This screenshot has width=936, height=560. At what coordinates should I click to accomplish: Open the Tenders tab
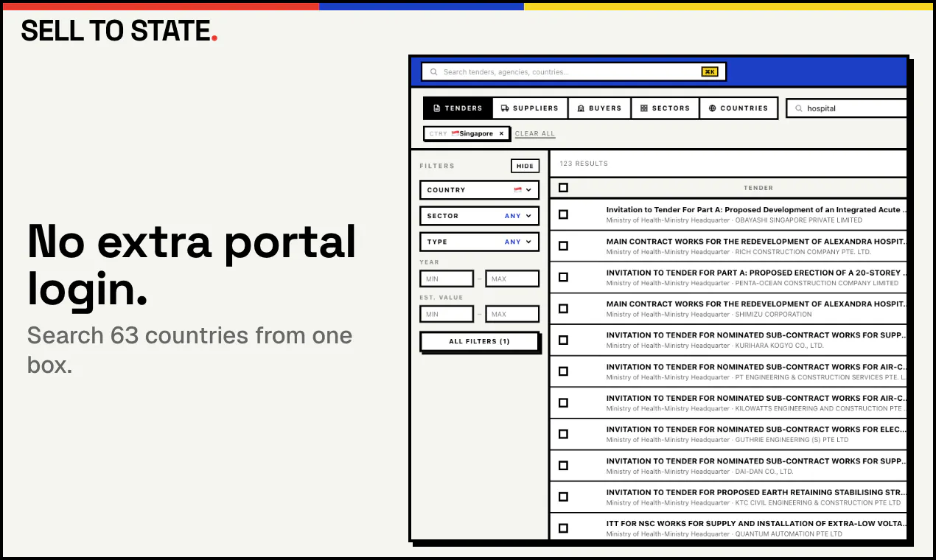click(x=458, y=108)
